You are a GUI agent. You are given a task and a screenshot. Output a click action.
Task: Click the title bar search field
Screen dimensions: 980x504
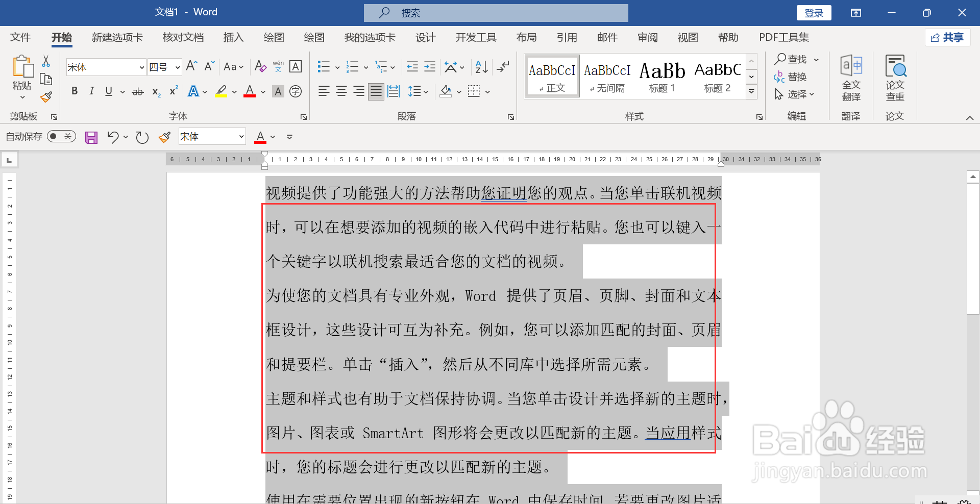(496, 13)
